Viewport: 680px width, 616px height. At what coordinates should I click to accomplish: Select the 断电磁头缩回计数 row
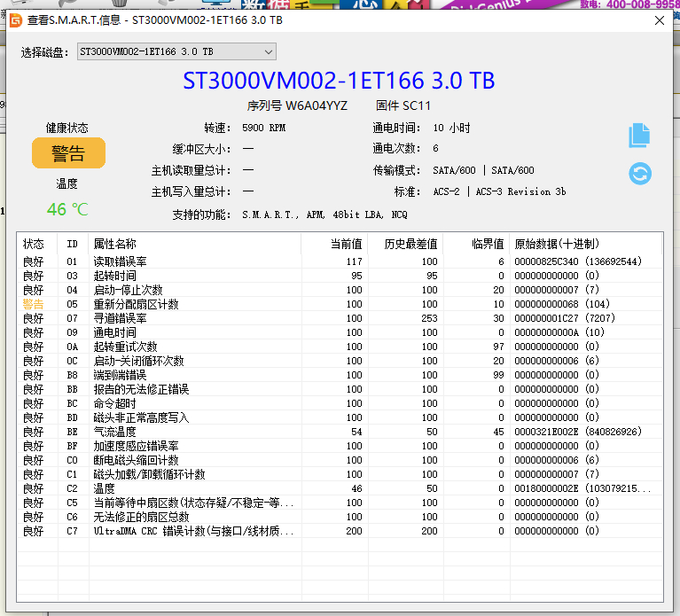[340, 460]
